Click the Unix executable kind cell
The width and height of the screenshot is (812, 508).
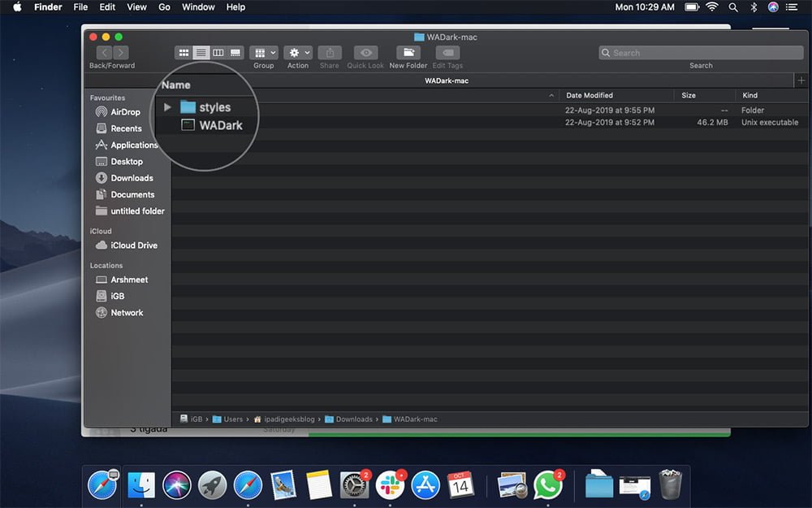point(770,123)
